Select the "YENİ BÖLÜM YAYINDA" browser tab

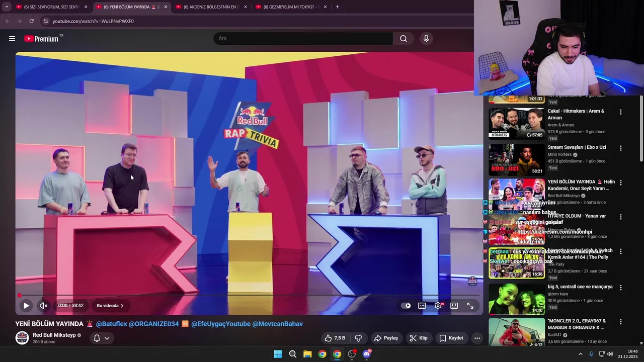(131, 7)
